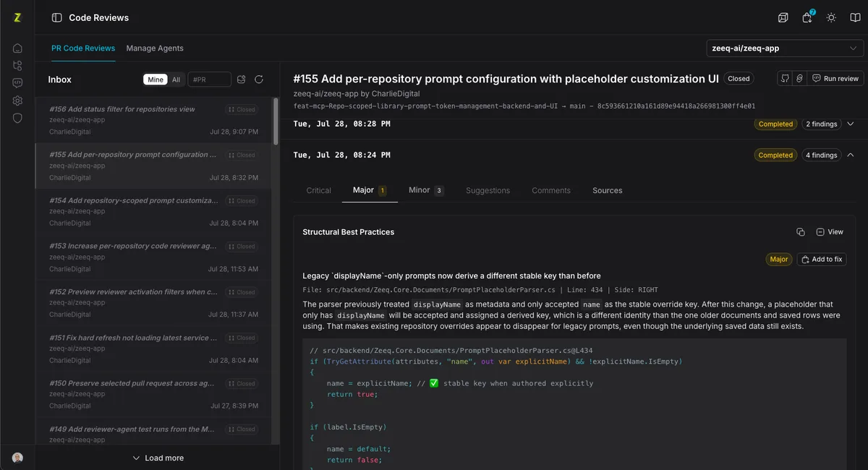The image size is (868, 470).
Task: Open the PR on GitHub via GitHub icon
Action: (x=785, y=78)
